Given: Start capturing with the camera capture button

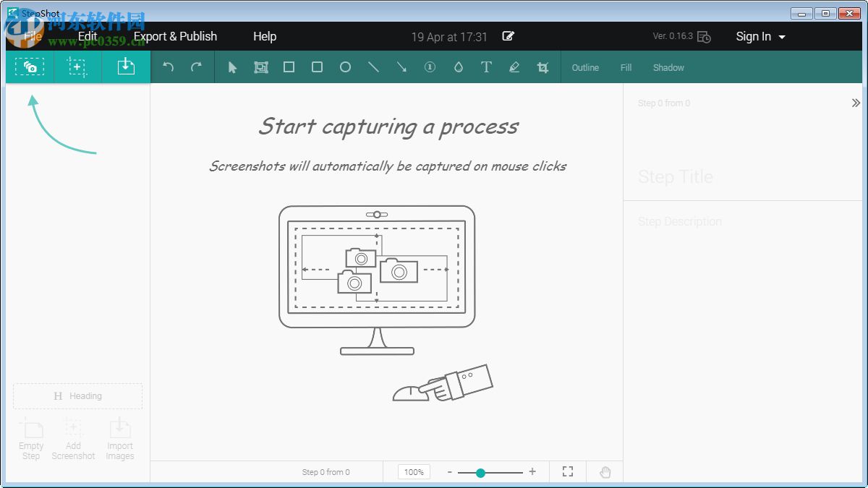Looking at the screenshot, I should 30,67.
